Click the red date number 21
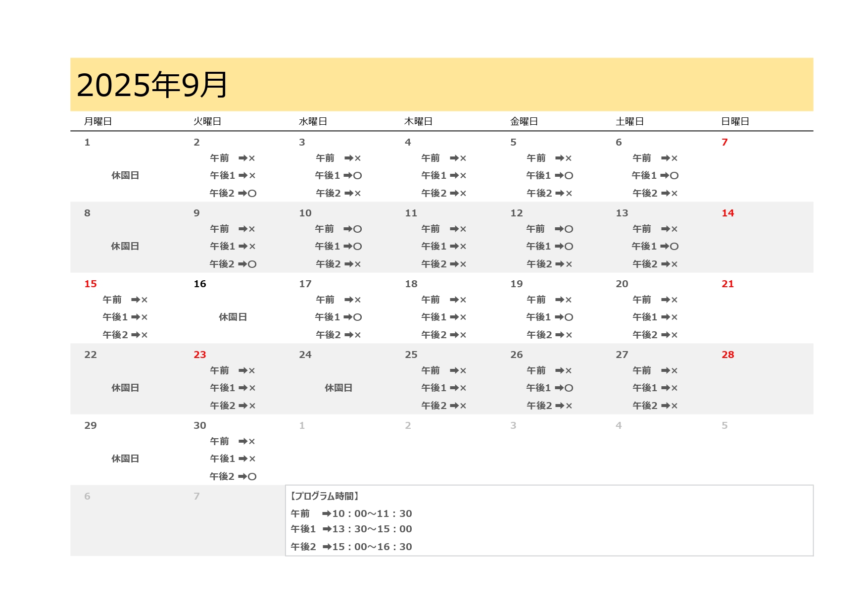 [728, 284]
